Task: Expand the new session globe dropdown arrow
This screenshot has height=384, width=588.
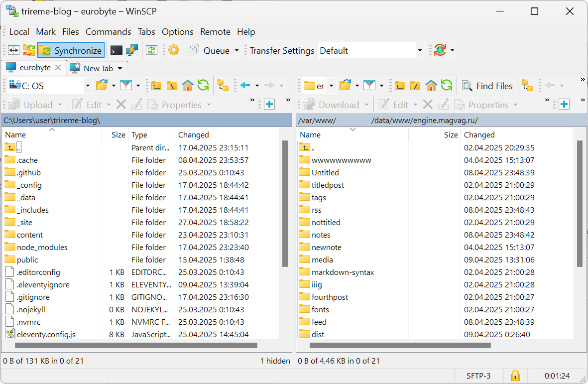Action: pyautogui.click(x=452, y=50)
